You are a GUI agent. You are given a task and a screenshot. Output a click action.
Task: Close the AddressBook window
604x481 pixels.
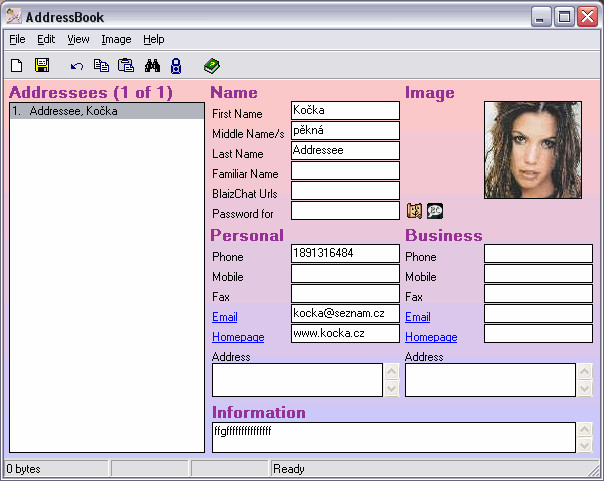pos(587,17)
